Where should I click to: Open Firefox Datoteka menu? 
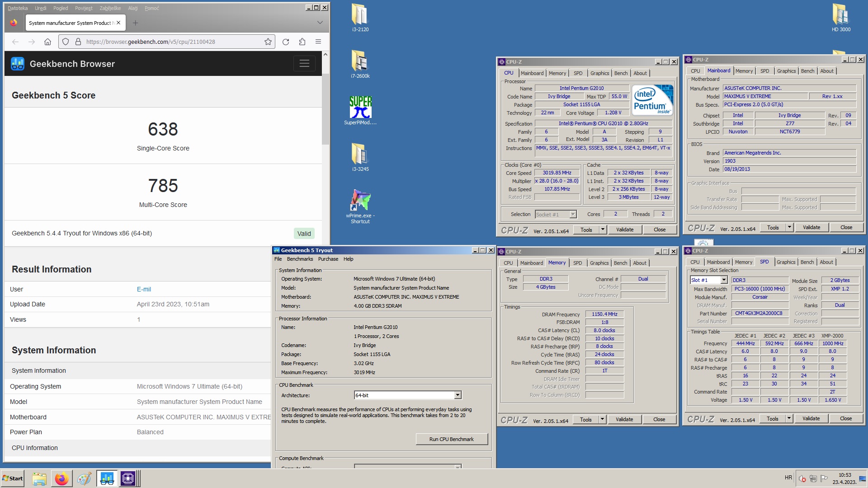point(18,8)
